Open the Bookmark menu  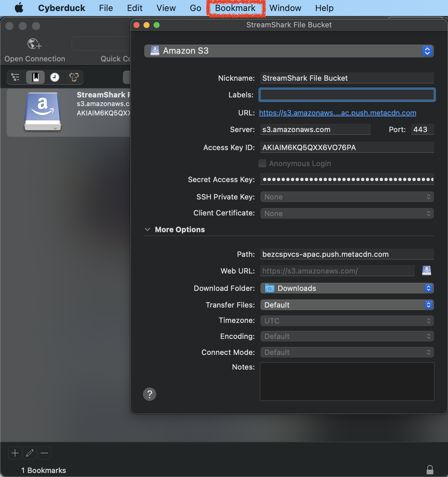(235, 8)
